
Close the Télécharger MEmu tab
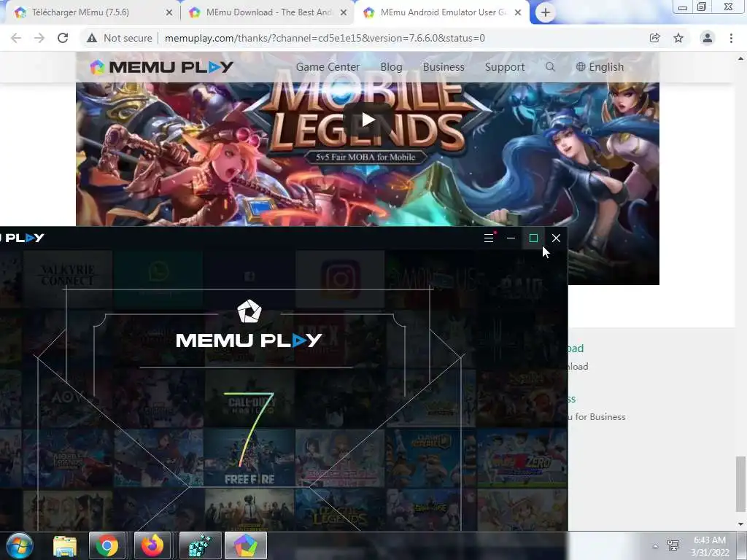pos(169,13)
